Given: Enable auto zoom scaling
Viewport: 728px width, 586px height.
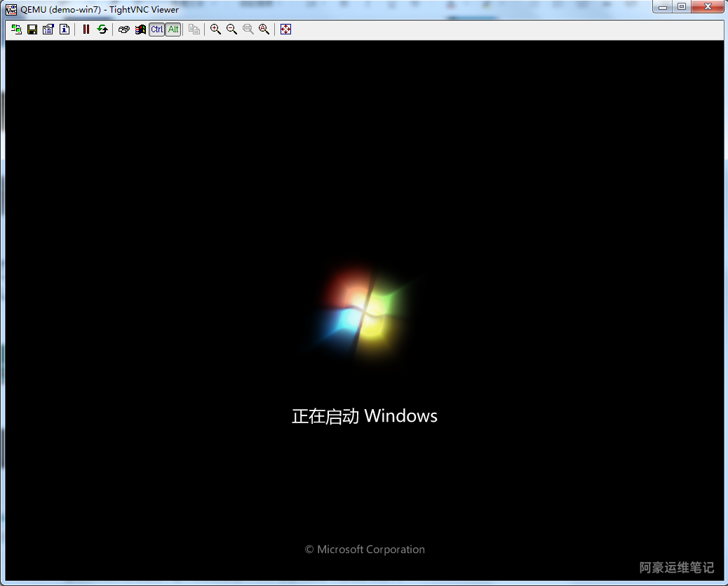Looking at the screenshot, I should 264,29.
